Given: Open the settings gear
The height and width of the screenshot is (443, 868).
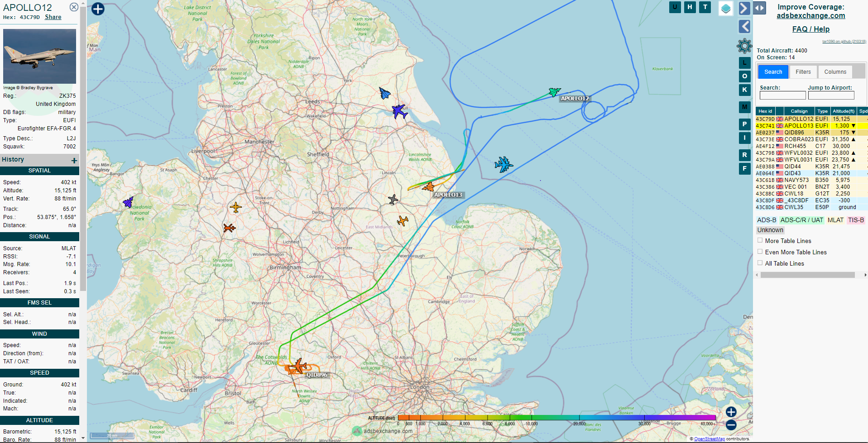Looking at the screenshot, I should 744,46.
